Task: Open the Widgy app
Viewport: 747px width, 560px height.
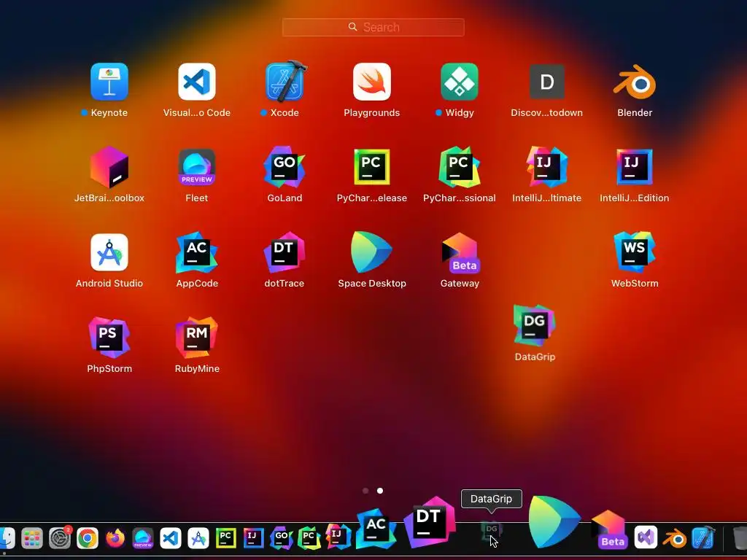Action: [x=460, y=82]
